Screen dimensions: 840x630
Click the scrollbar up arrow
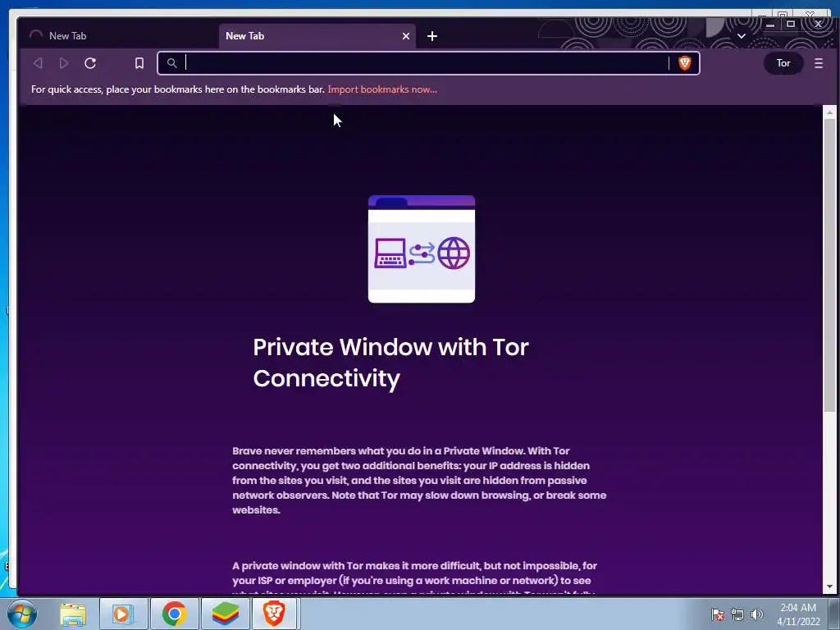pyautogui.click(x=830, y=112)
